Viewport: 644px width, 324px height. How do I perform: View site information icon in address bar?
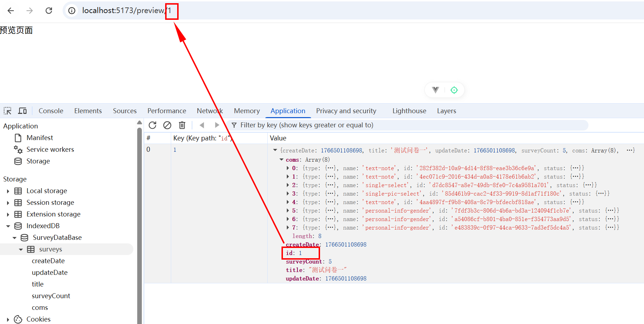72,11
